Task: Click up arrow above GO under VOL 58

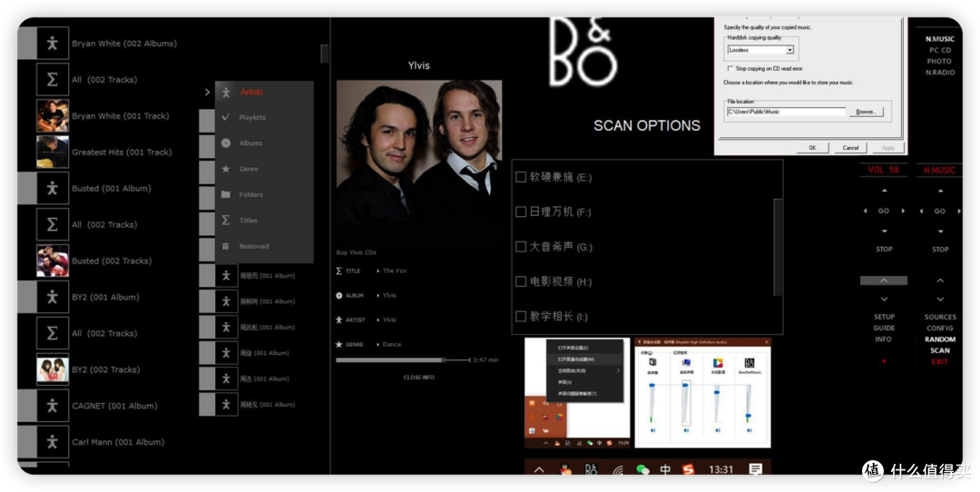Action: [x=884, y=191]
